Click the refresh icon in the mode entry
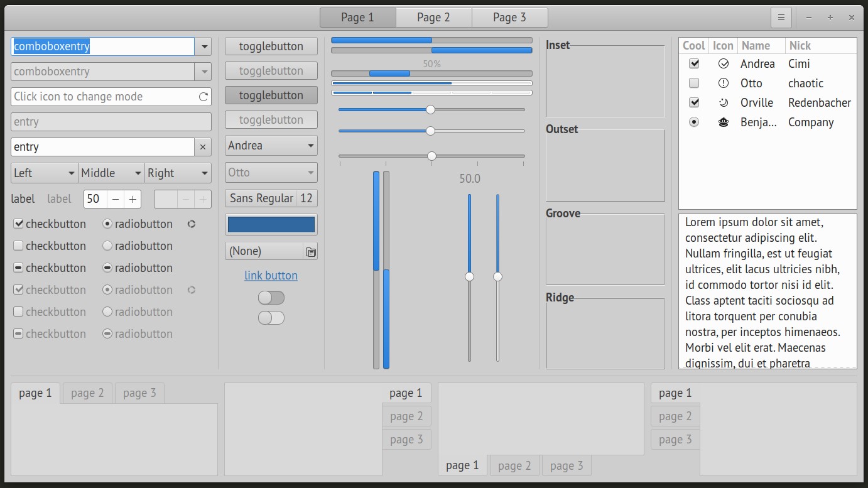 [203, 97]
